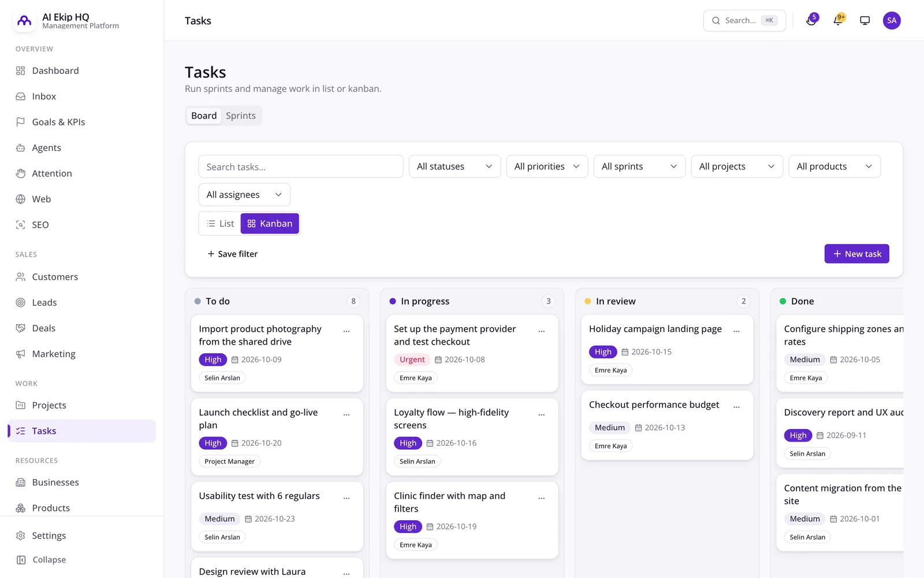Screen dimensions: 924x578
Task: Open the SA user avatar menu
Action: (892, 20)
